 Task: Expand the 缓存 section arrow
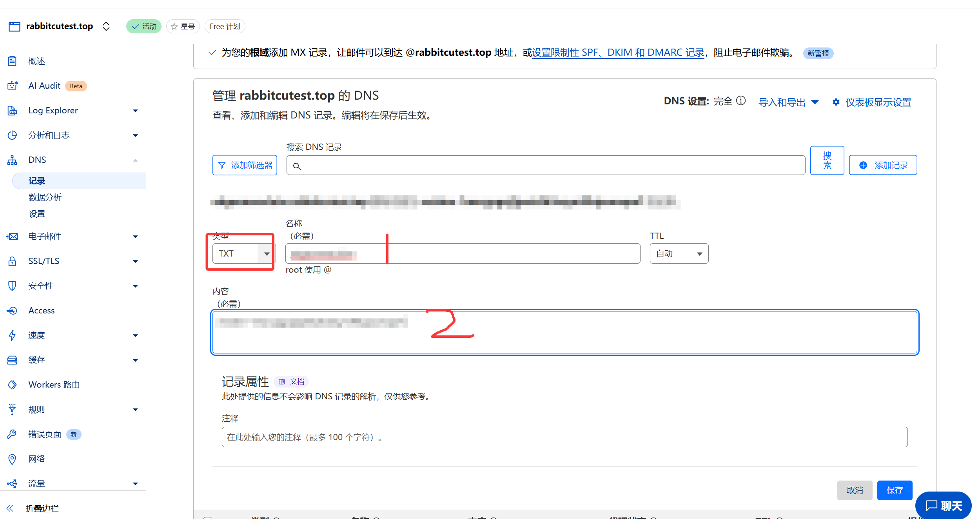136,360
